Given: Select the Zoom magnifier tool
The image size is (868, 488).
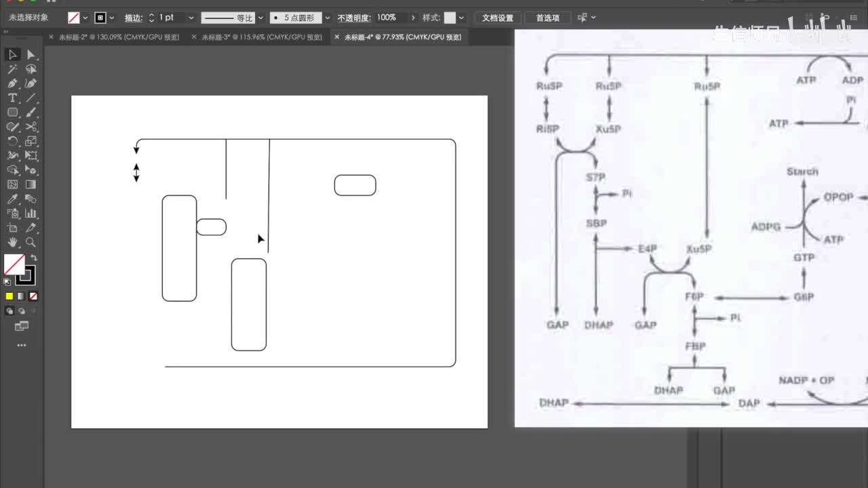Looking at the screenshot, I should (x=31, y=242).
